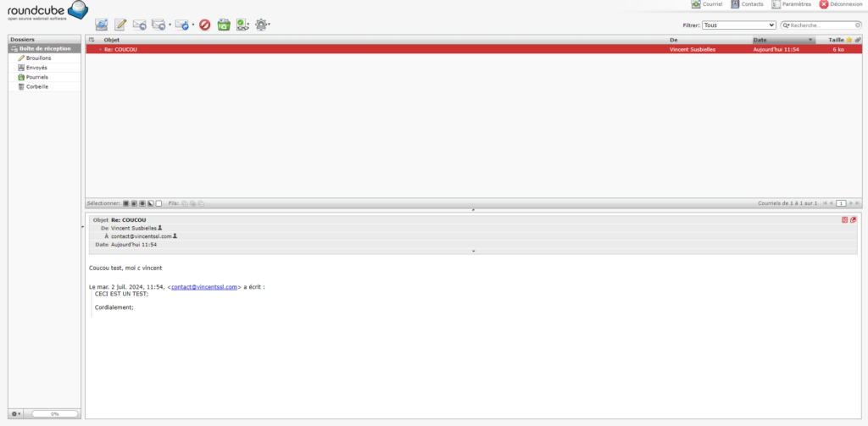The image size is (868, 426).
Task: Reply to the selected message
Action: pos(140,25)
